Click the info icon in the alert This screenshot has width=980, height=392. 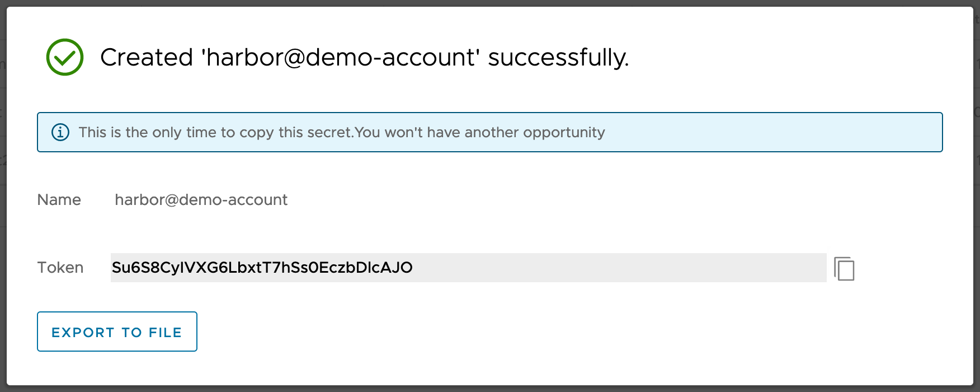pyautogui.click(x=60, y=132)
